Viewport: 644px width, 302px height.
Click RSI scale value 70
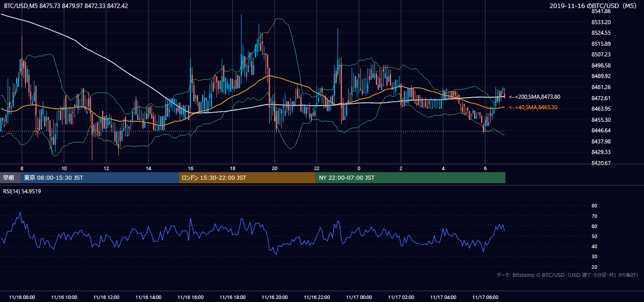point(594,216)
